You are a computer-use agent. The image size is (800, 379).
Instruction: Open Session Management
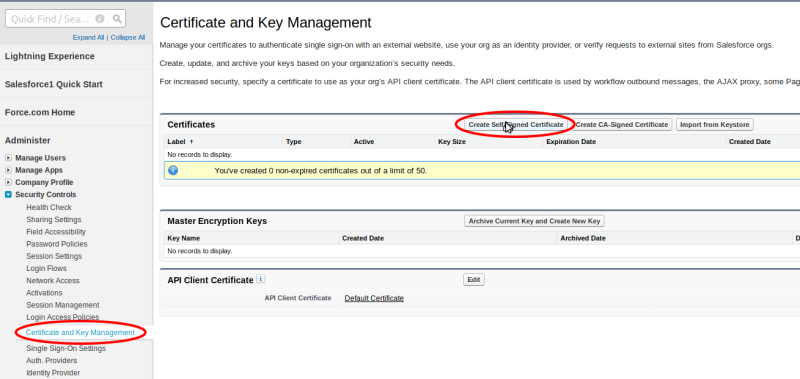pyautogui.click(x=63, y=305)
